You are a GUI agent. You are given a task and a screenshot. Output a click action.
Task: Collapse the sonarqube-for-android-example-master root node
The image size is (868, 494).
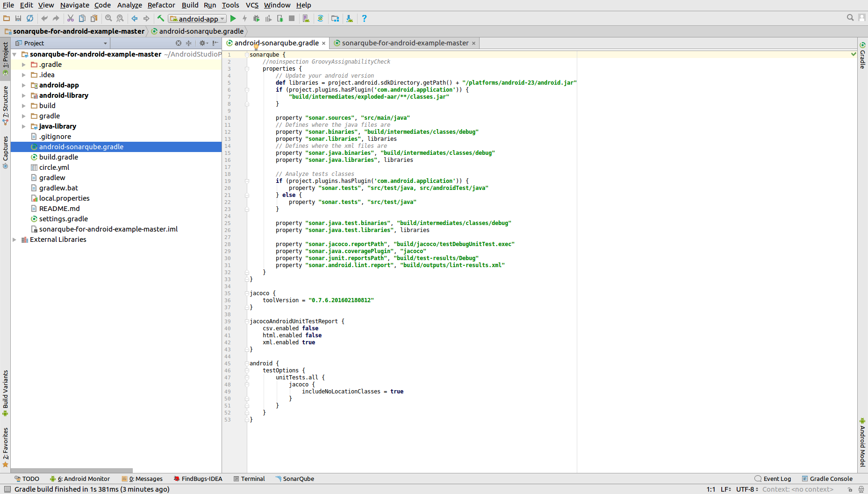pos(14,54)
